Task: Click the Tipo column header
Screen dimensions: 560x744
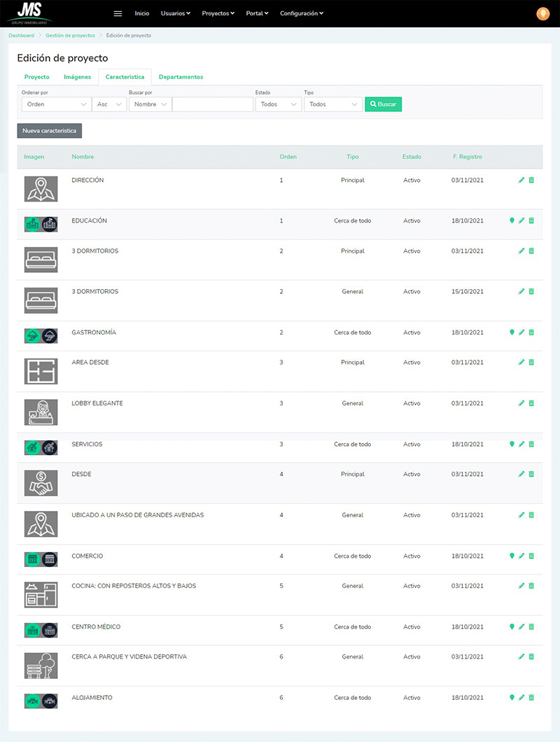Action: [x=353, y=157]
